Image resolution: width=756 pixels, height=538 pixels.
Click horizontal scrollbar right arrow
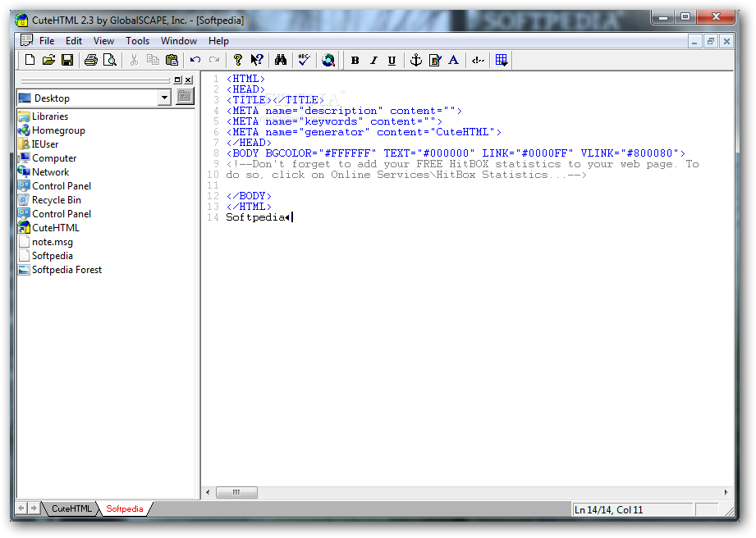(726, 492)
